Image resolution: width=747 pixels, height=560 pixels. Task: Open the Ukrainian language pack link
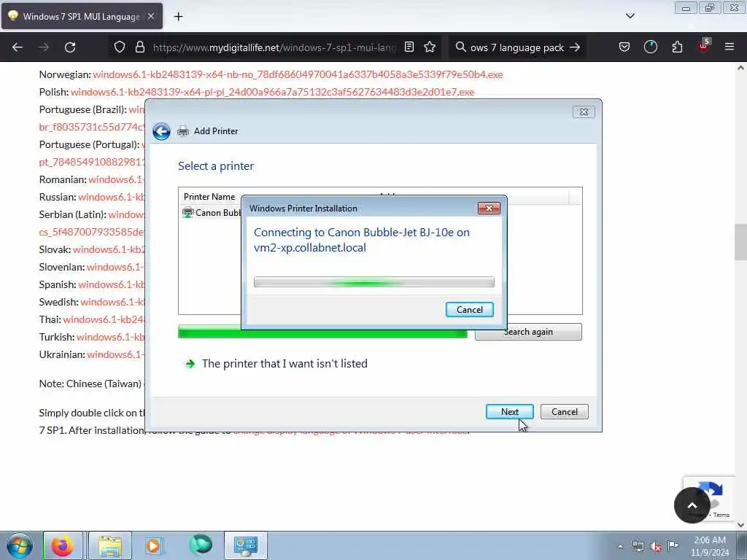116,355
